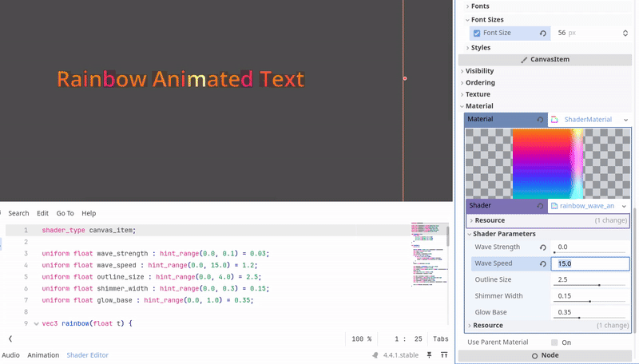639x364 pixels.
Task: Open the shader file dropdown
Action: click(x=624, y=206)
